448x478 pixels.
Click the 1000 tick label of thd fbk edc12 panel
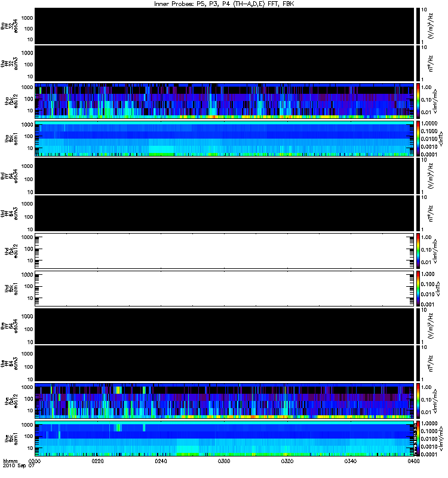tap(27, 237)
